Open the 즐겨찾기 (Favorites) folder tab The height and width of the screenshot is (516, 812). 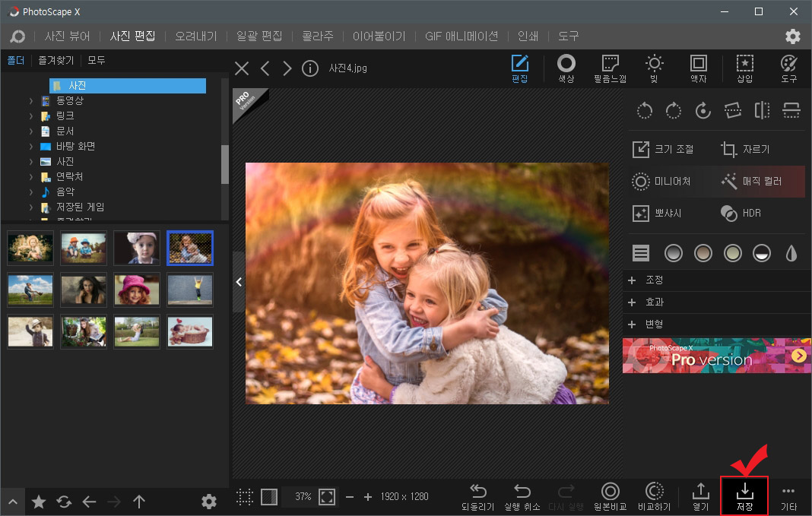click(x=56, y=61)
